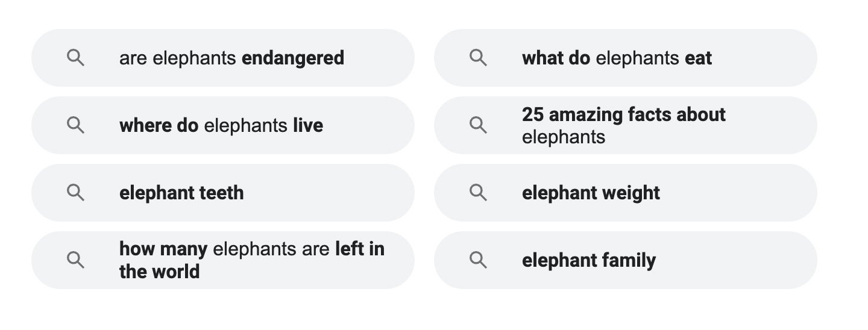Open '25 amazing facts about elephants' text
Viewport: 868px width, 330px height.
[x=623, y=125]
